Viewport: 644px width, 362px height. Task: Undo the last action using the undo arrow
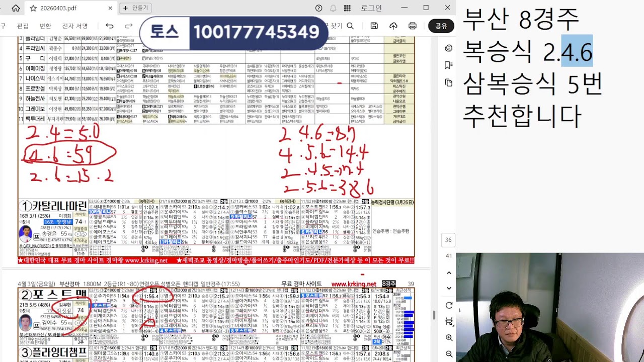(109, 26)
